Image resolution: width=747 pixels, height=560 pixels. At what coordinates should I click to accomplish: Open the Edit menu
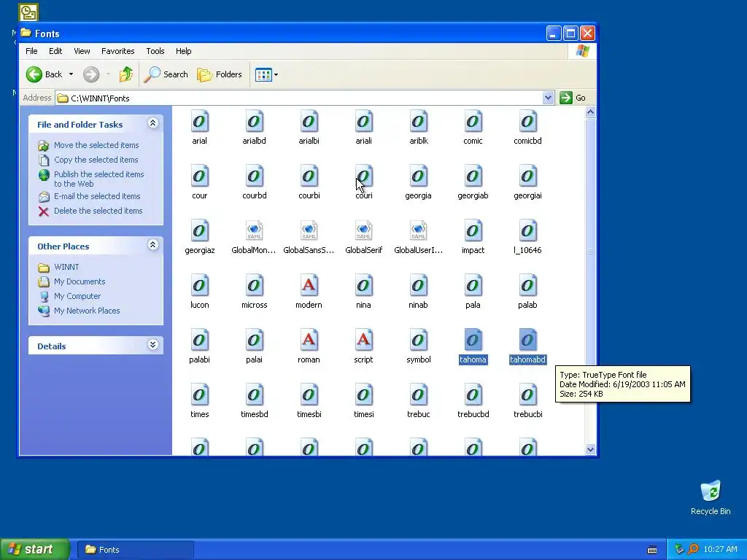[55, 51]
